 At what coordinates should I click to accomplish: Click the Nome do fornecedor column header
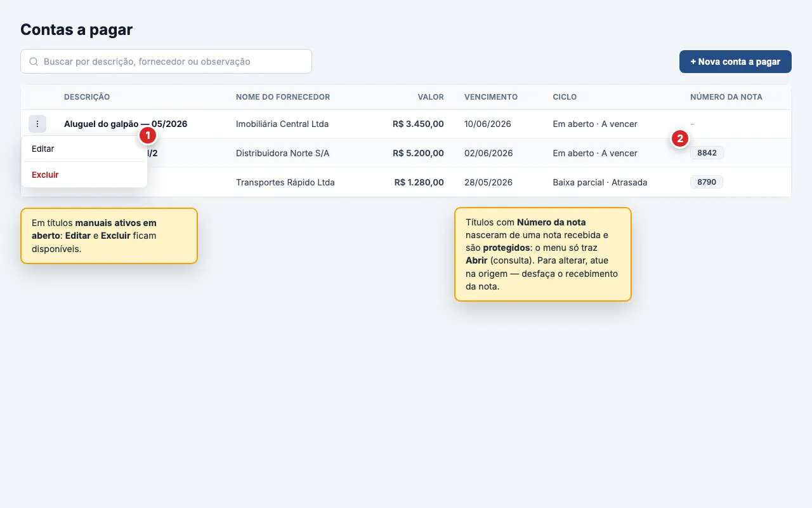point(283,97)
